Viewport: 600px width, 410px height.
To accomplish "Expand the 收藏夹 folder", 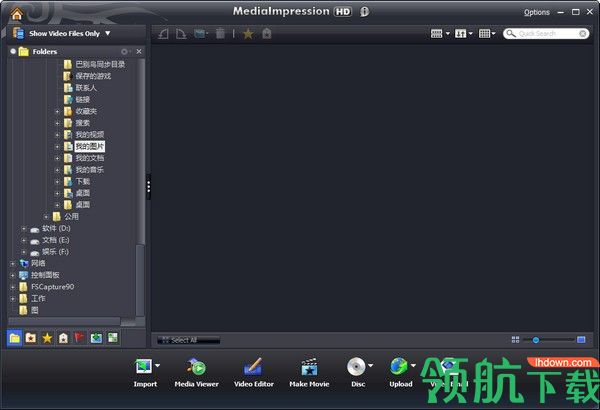I will (x=57, y=112).
